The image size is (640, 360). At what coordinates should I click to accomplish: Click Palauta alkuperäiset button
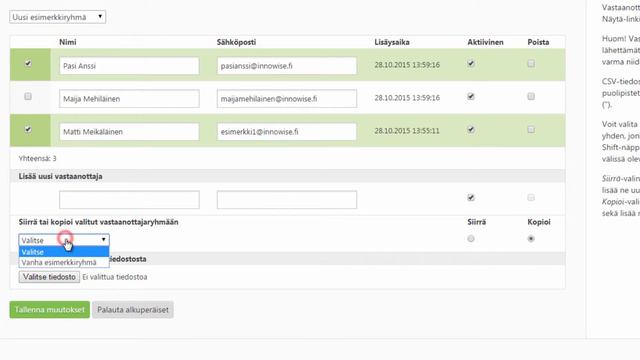[133, 310]
